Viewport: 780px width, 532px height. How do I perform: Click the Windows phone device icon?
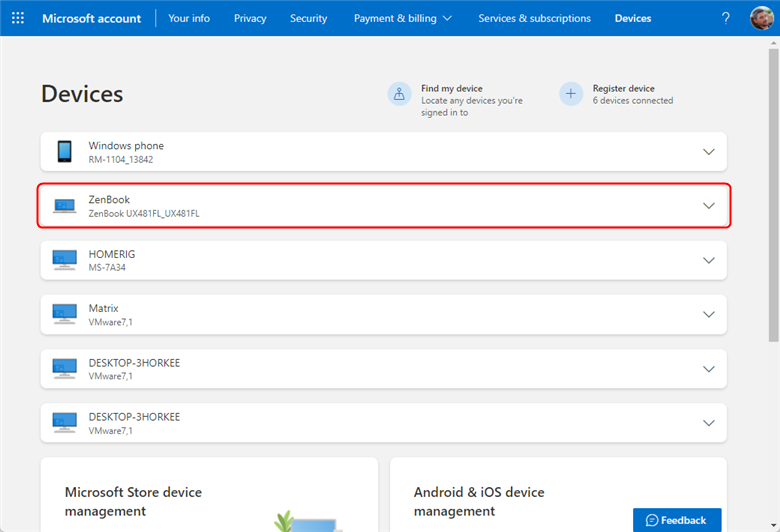click(64, 151)
